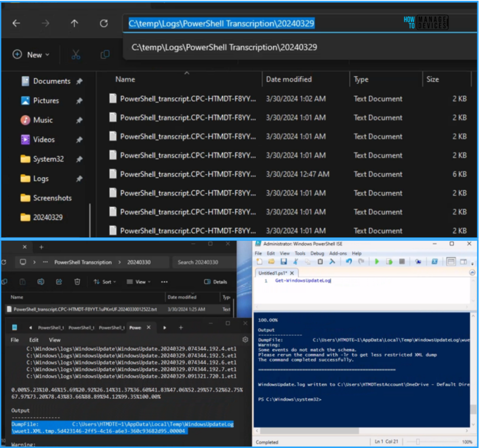Click the pin icon beside Logs
This screenshot has height=448, width=479.
coord(80,178)
